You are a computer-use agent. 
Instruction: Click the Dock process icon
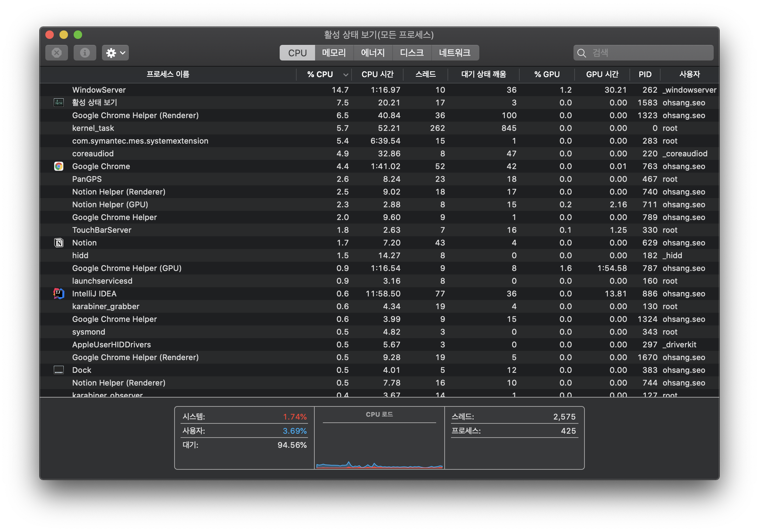coord(59,370)
